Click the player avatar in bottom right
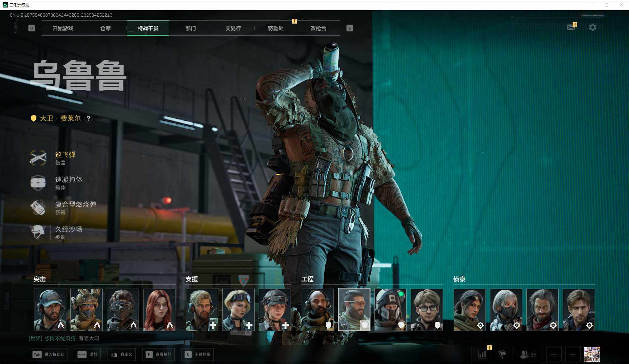The width and height of the screenshot is (629, 364). coord(592,355)
